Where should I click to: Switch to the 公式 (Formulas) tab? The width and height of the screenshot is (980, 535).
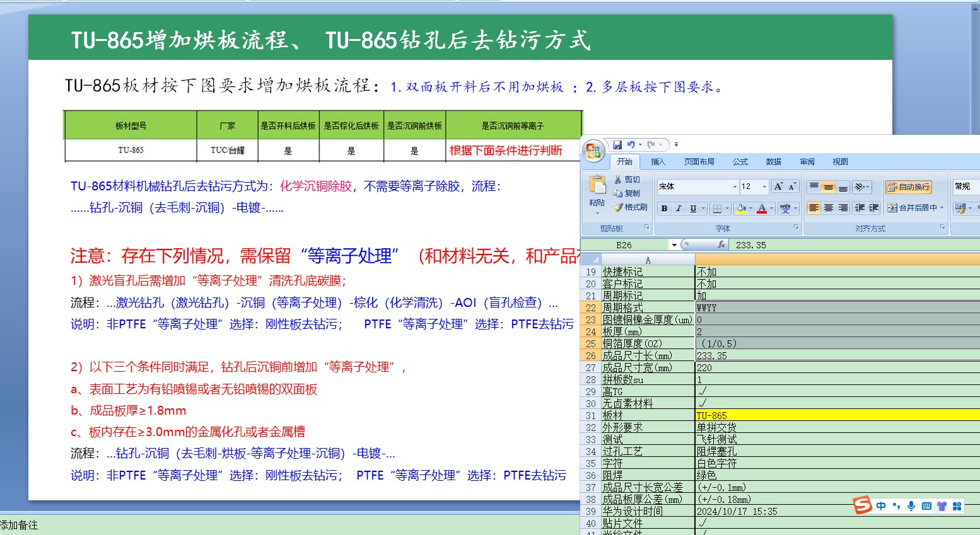point(740,162)
